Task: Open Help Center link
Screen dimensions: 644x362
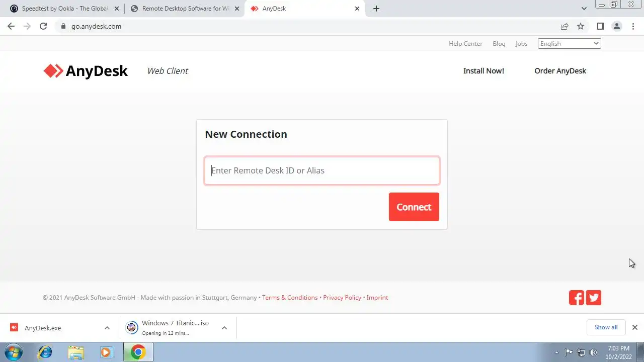Action: pos(465,44)
